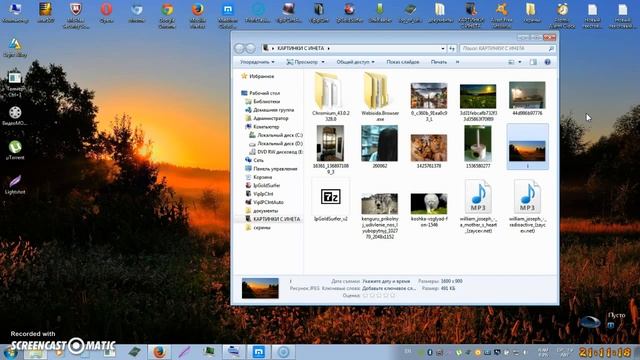Open the Opera desktop shortcut
This screenshot has height=360, width=640.
pyautogui.click(x=106, y=12)
